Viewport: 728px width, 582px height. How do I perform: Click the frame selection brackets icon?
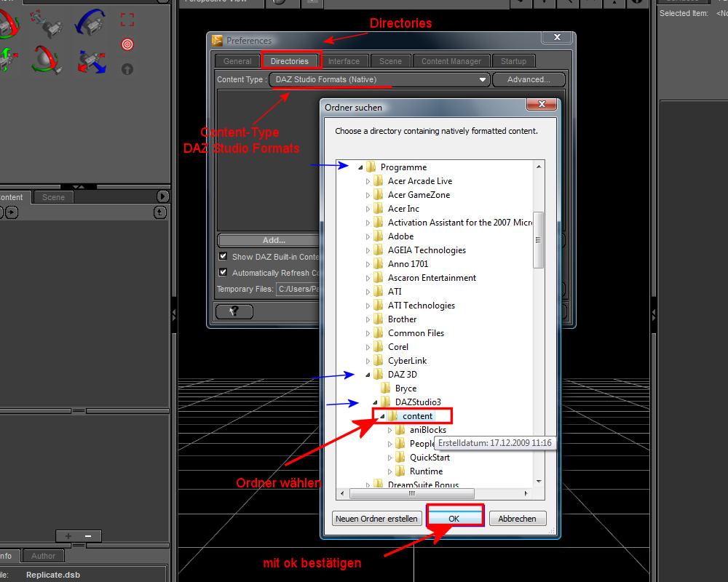coord(127,20)
